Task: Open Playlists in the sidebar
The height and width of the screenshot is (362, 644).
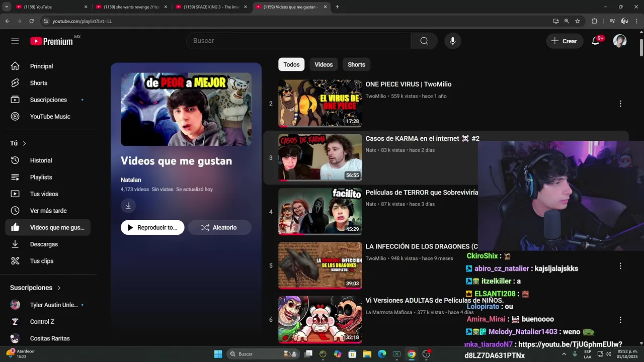Action: click(x=48, y=177)
